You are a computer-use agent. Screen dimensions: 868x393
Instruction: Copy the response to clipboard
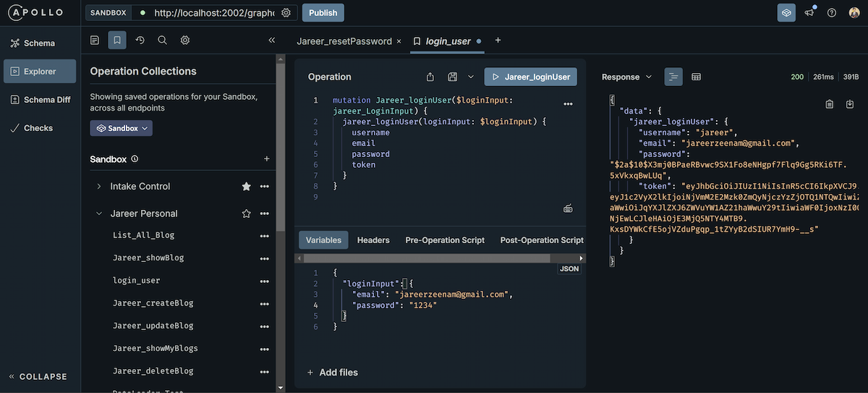pos(830,104)
